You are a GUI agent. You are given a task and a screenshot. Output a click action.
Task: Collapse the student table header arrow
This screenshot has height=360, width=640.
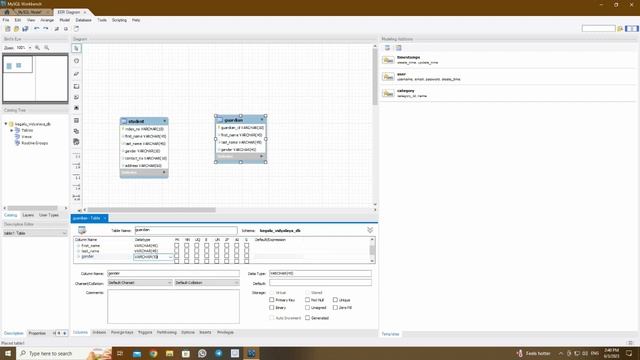(165, 121)
